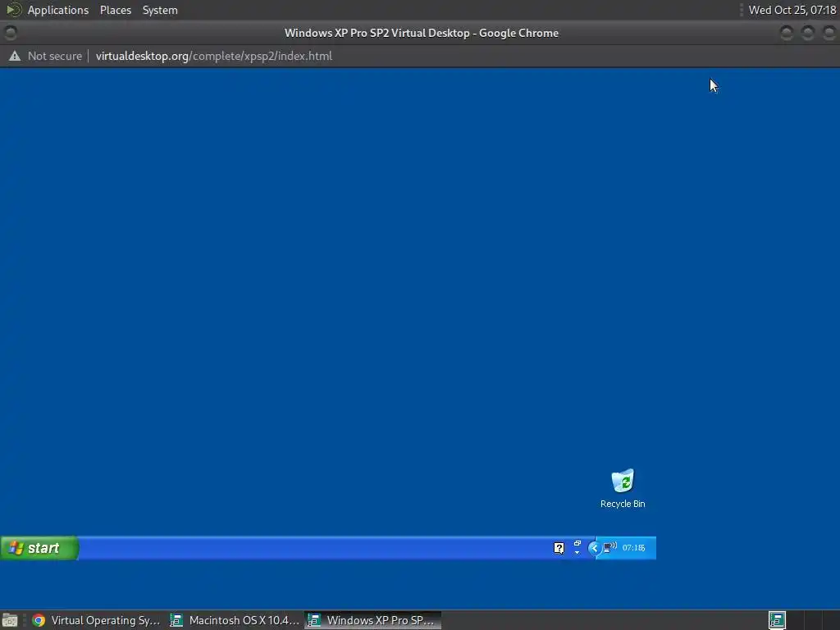Open the Applications menu
This screenshot has height=630, width=840.
pyautogui.click(x=58, y=10)
